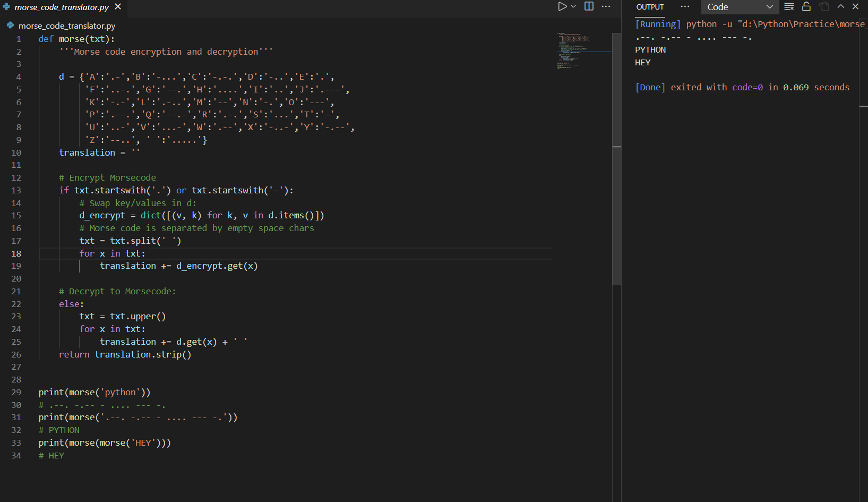Click the 'txt = txt.split(' ')' line
868x502 pixels.
click(130, 241)
